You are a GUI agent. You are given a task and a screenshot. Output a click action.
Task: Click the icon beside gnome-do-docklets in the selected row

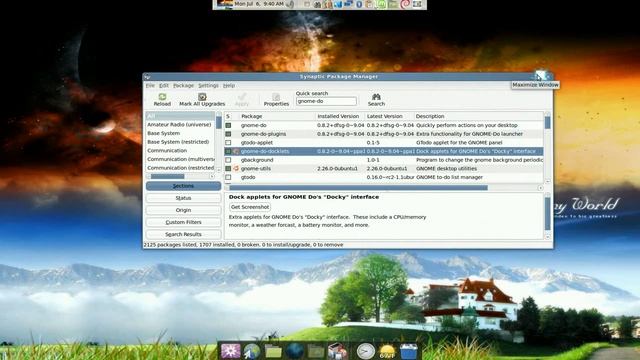point(236,151)
